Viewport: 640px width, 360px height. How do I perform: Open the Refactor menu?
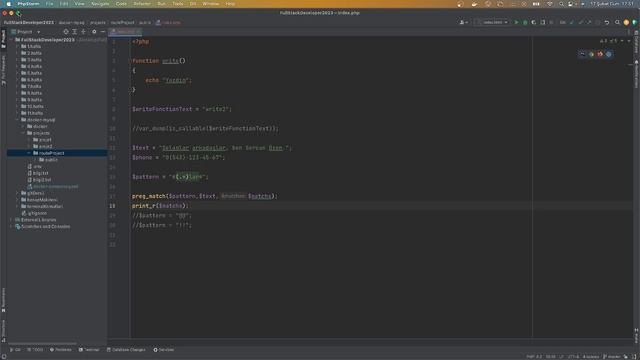click(142, 4)
